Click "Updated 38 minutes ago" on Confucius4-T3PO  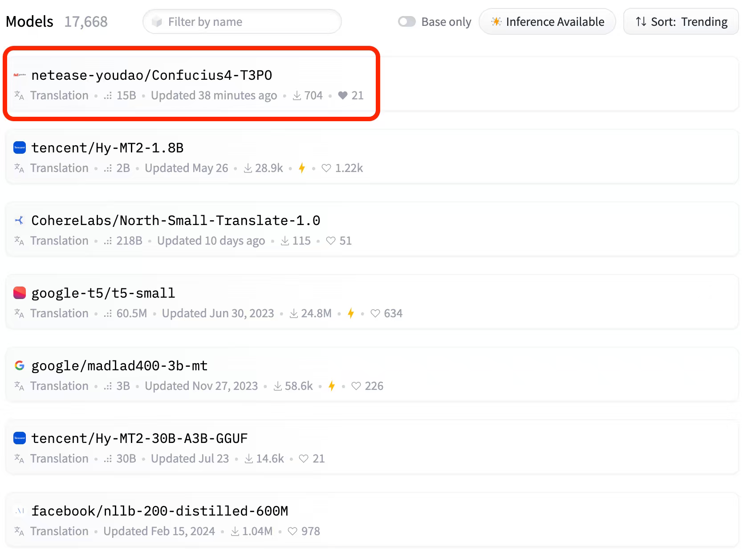214,95
